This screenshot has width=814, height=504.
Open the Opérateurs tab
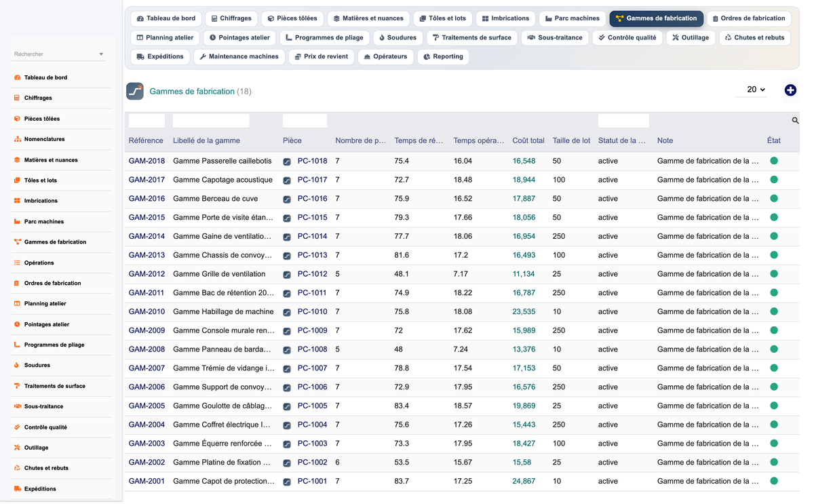tap(385, 56)
